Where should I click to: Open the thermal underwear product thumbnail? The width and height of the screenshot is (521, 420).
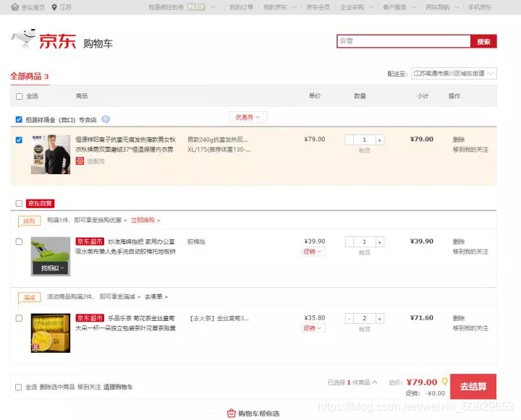coord(51,155)
